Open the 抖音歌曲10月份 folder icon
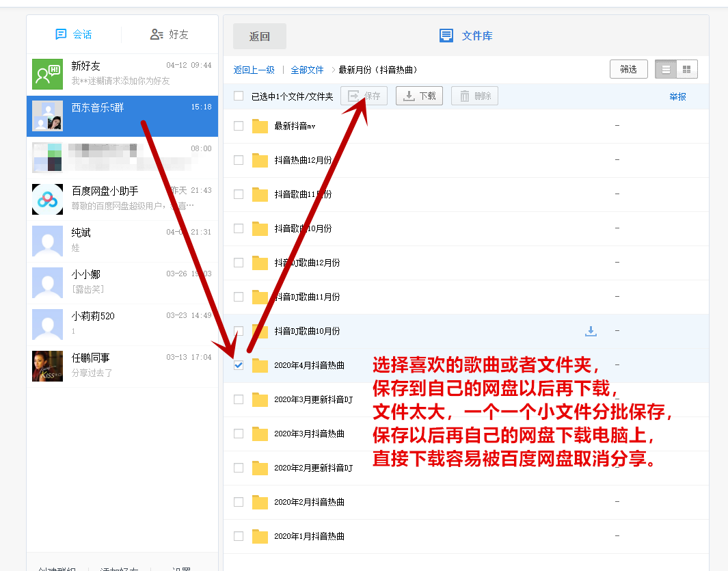The height and width of the screenshot is (571, 728). point(260,228)
